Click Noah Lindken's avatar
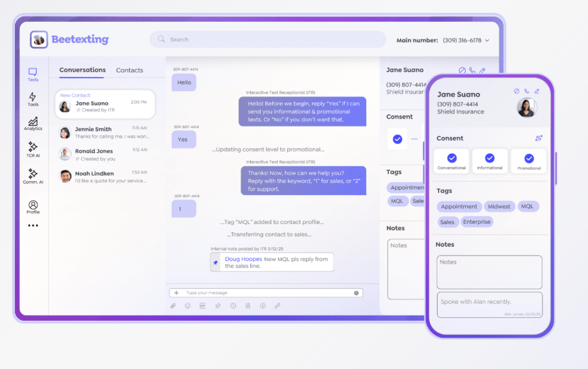 [x=65, y=176]
